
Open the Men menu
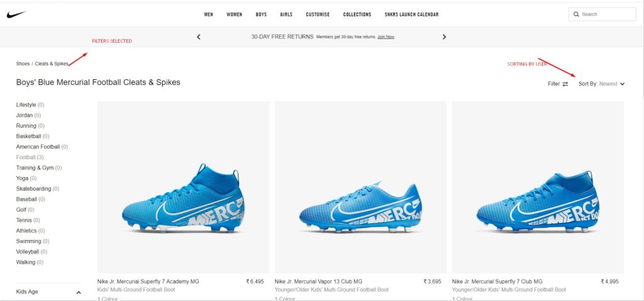pos(209,14)
